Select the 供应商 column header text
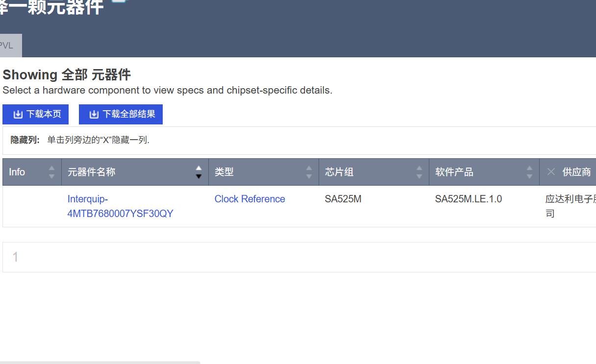The width and height of the screenshot is (596, 364). coord(576,172)
